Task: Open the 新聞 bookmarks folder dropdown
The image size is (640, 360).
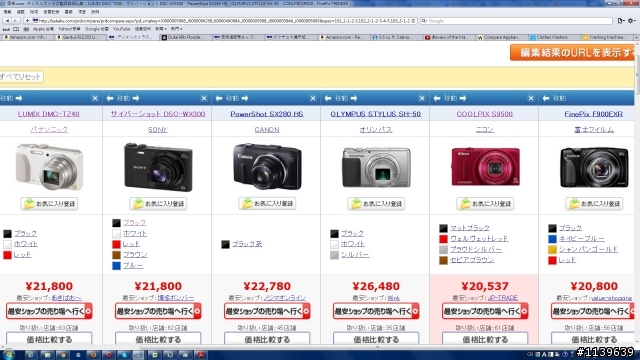Action: tap(160, 29)
